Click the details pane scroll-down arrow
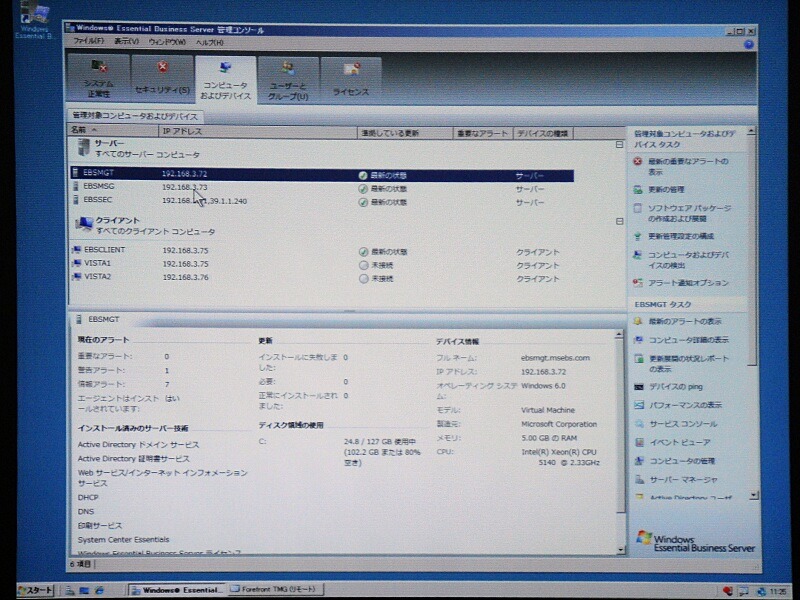The width and height of the screenshot is (800, 600). point(620,550)
